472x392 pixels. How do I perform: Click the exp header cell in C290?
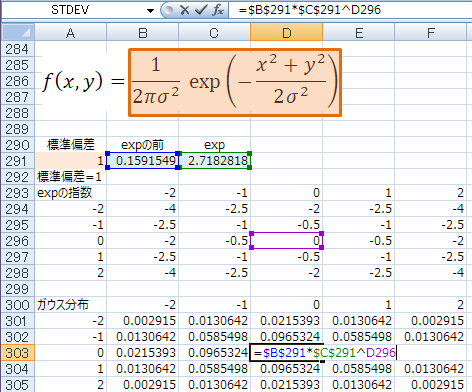(x=214, y=145)
